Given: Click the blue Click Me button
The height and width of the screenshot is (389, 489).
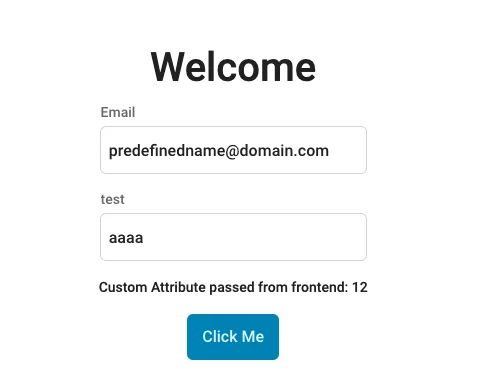Looking at the screenshot, I should 233,337.
